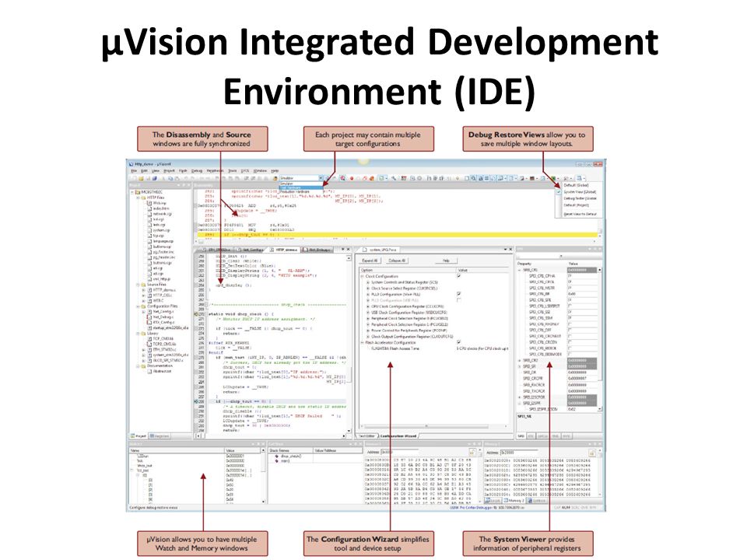The image size is (747, 560).
Task: Switch to the Net_Debug.c editor tab
Action: point(317,250)
